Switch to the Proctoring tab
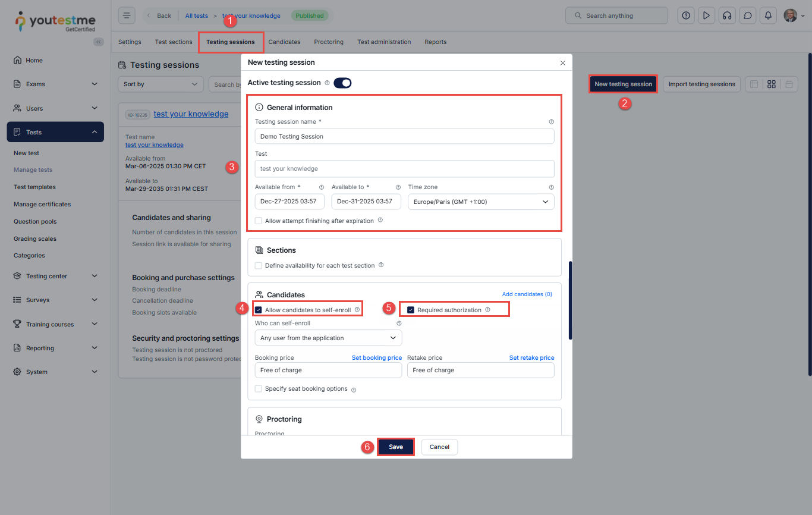 click(329, 42)
